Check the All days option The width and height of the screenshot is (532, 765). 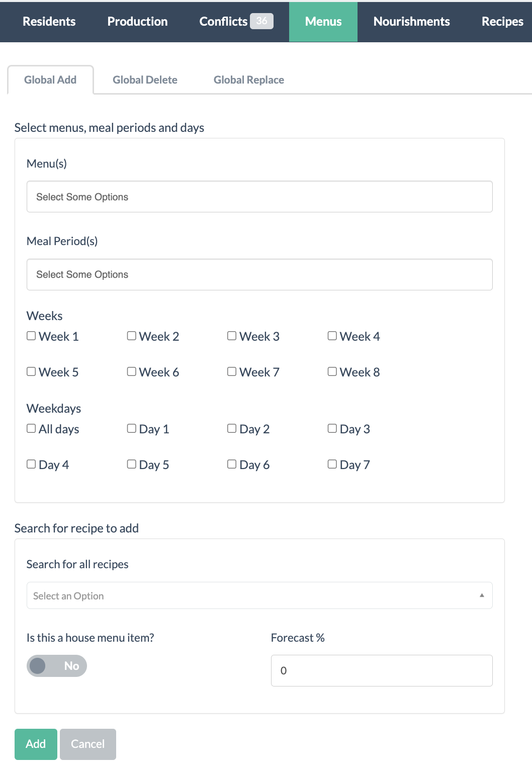pos(31,428)
